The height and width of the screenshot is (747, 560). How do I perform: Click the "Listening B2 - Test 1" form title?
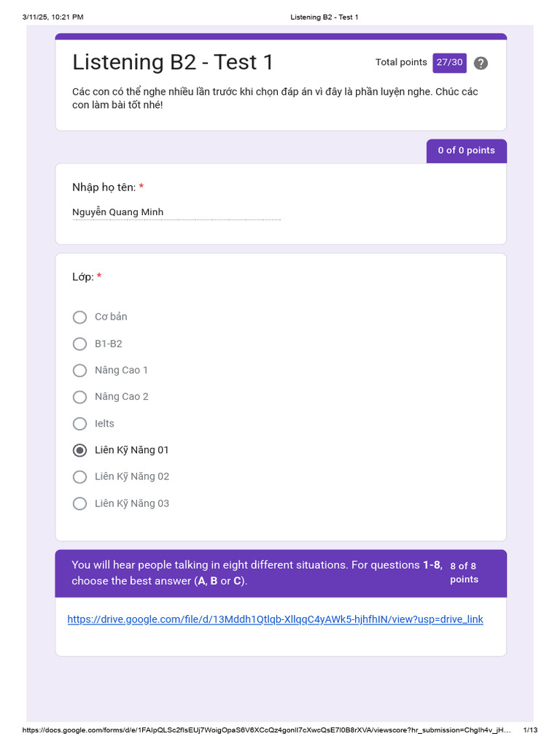[x=173, y=63]
